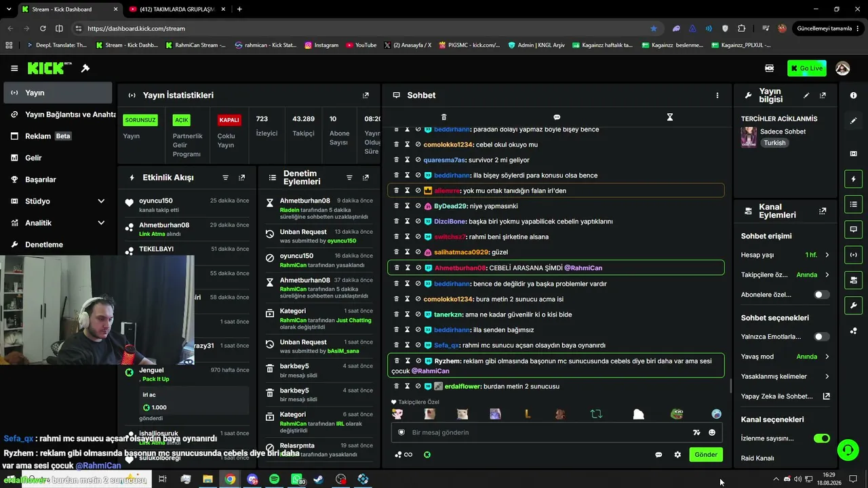Screen dimensions: 868x488
Task: Click the hourglass icon in chat toolbar
Action: point(669,117)
